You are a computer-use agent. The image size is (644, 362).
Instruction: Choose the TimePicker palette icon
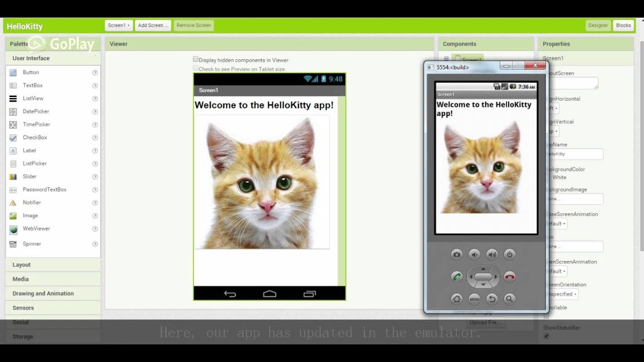(x=13, y=125)
